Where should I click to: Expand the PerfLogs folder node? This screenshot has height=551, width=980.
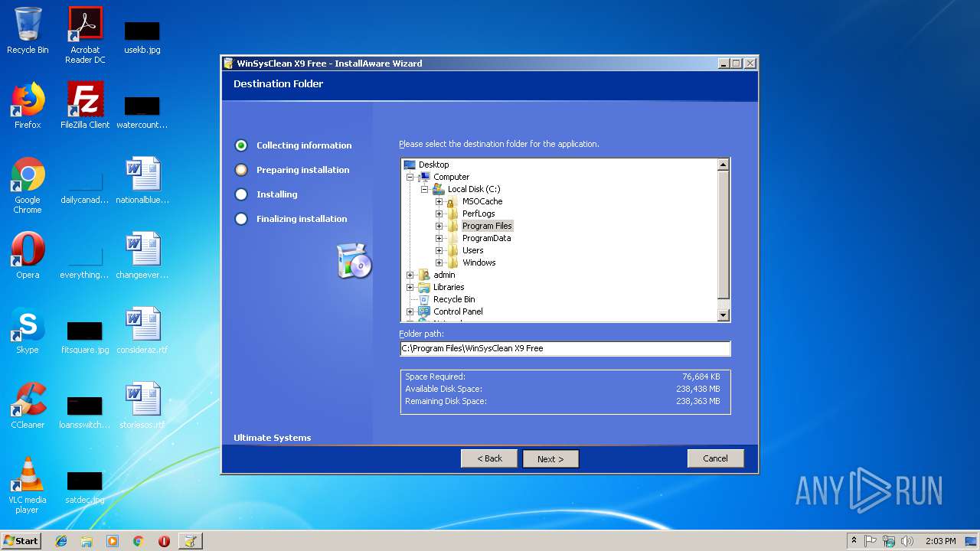[439, 214]
